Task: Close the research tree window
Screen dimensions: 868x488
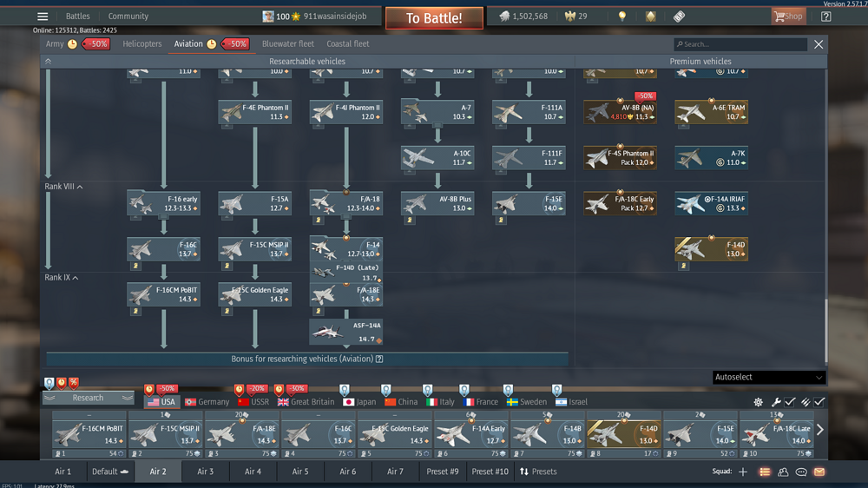Action: [819, 44]
